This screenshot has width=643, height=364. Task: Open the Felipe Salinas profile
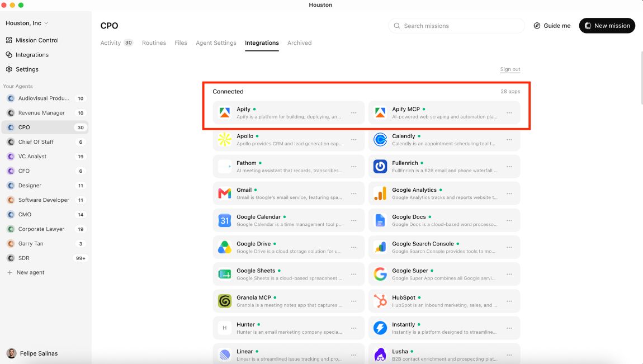tap(33, 353)
